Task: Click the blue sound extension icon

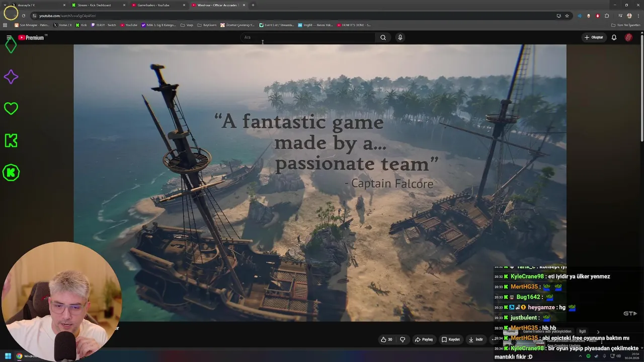Action: pyautogui.click(x=580, y=16)
